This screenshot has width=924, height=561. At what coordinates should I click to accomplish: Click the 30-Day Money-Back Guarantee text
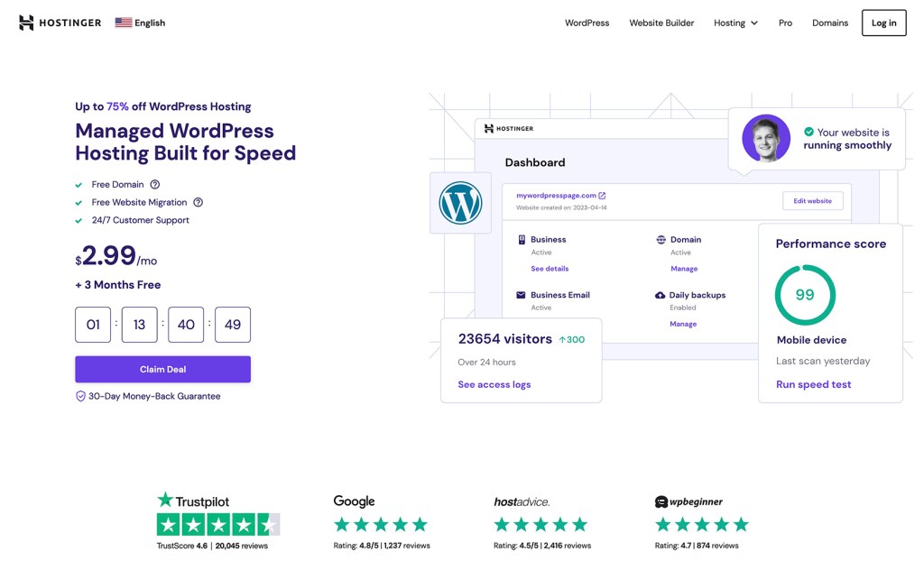[x=154, y=397]
